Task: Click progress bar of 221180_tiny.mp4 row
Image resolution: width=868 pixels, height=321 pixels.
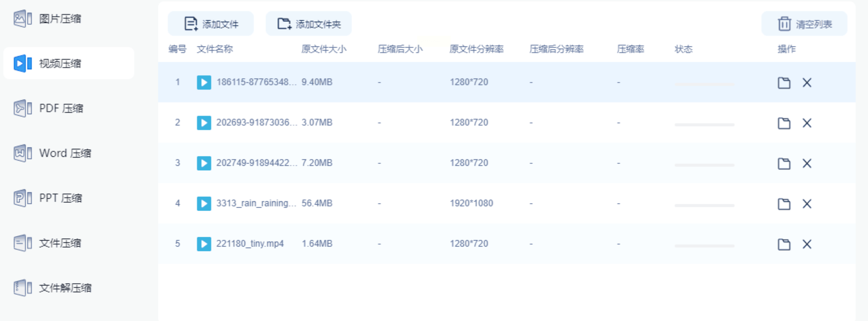Action: pos(704,246)
